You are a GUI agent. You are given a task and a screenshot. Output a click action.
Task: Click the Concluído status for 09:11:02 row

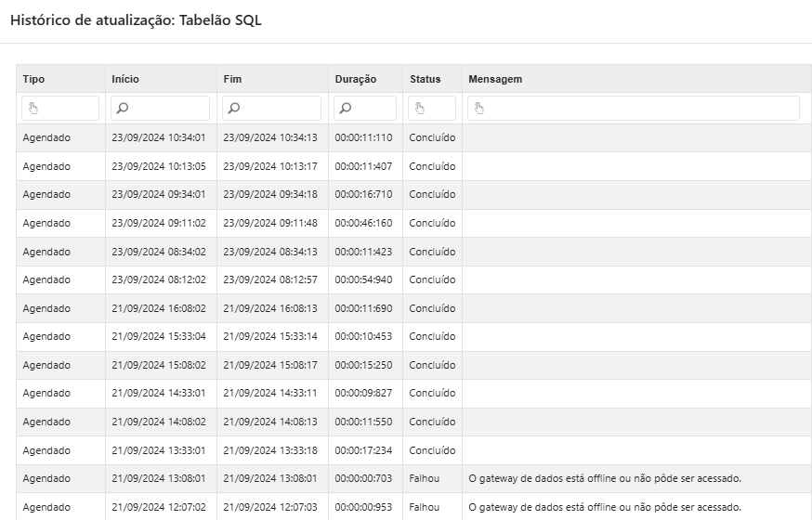tap(432, 223)
